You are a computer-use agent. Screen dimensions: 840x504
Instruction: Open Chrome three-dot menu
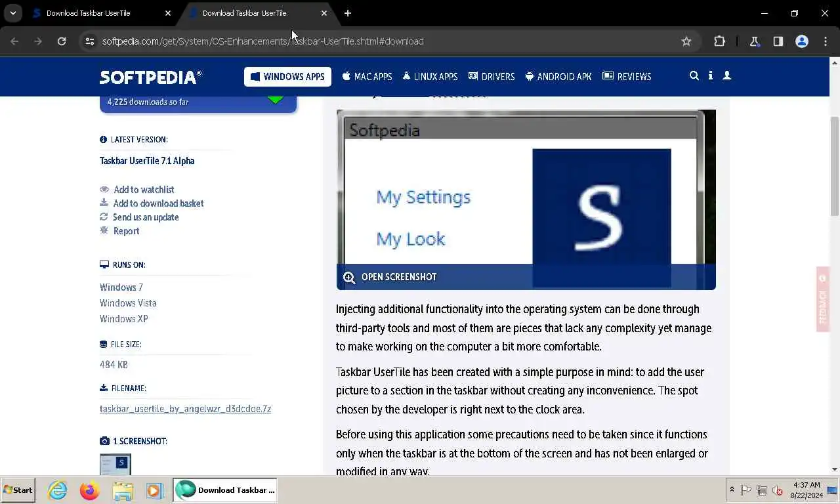(x=826, y=41)
